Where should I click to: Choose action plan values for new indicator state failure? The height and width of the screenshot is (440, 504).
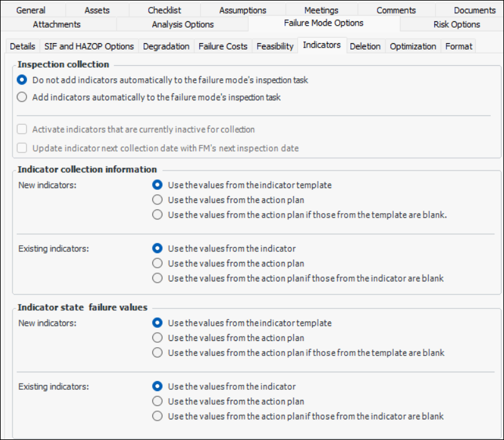point(157,338)
